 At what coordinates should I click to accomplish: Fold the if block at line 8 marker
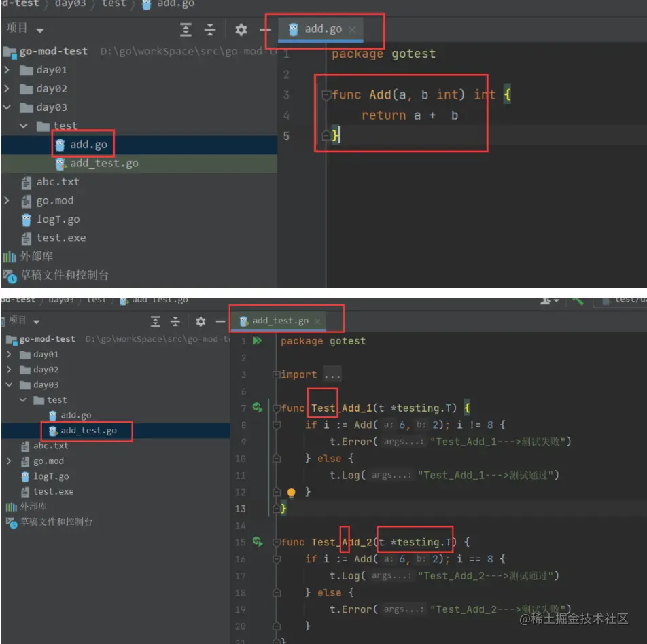click(x=277, y=425)
